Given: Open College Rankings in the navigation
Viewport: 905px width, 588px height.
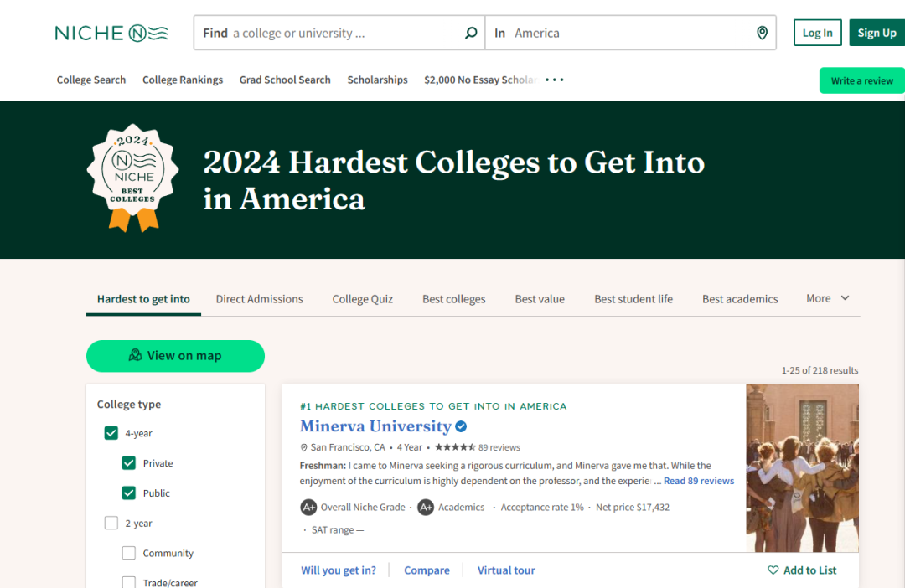Looking at the screenshot, I should [x=183, y=80].
